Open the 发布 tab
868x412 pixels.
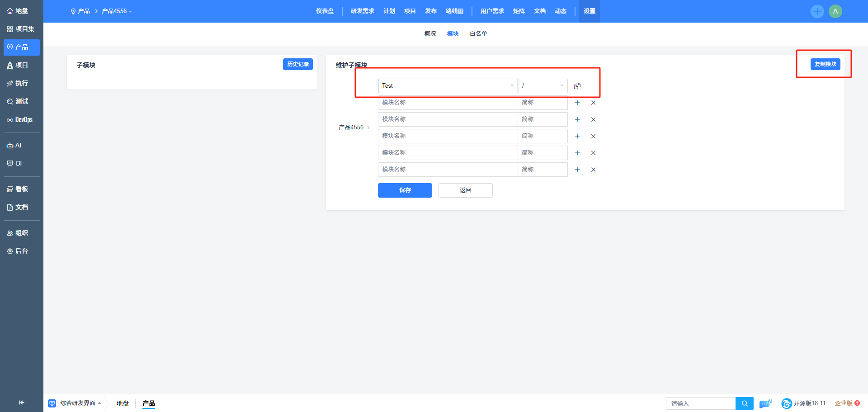(431, 11)
